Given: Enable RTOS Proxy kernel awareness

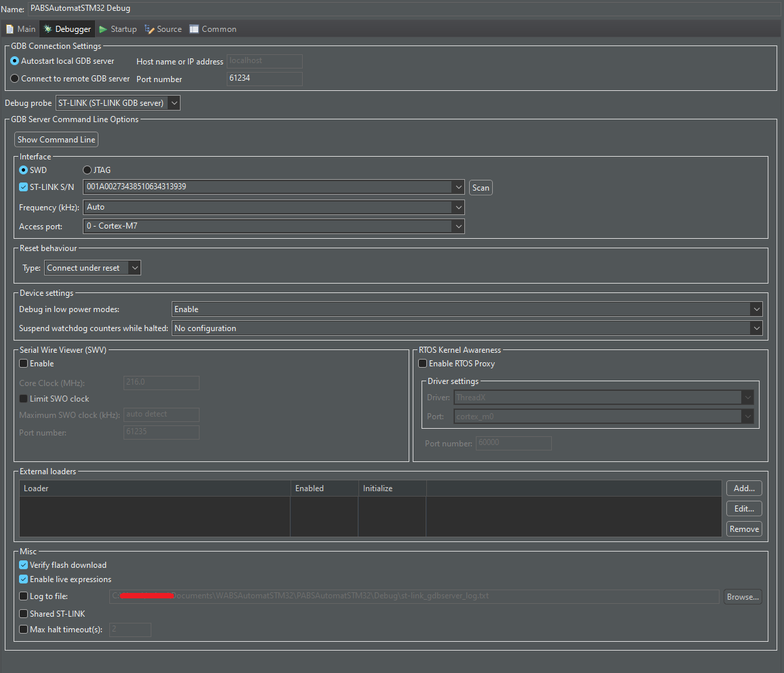Looking at the screenshot, I should [422, 364].
